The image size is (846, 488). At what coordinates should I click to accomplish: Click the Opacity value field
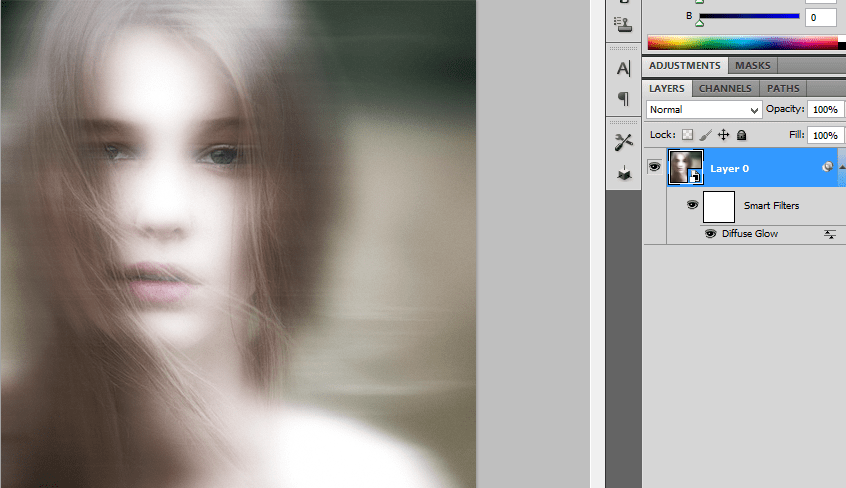click(825, 109)
